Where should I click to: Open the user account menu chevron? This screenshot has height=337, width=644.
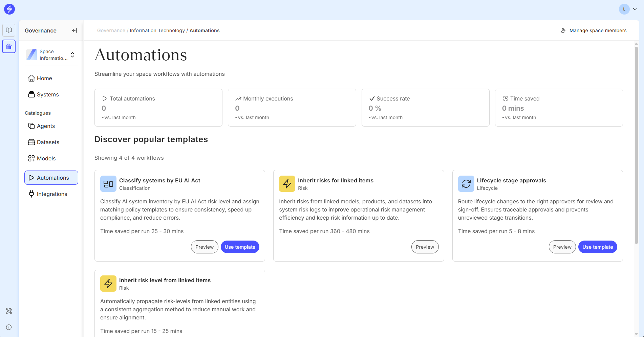[635, 9]
